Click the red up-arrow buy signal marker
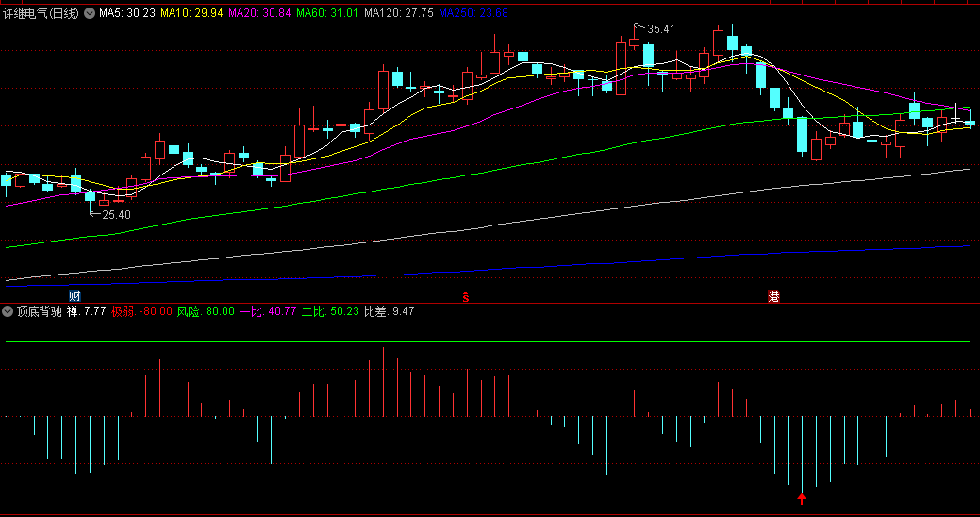The height and width of the screenshot is (517, 980). tap(802, 498)
